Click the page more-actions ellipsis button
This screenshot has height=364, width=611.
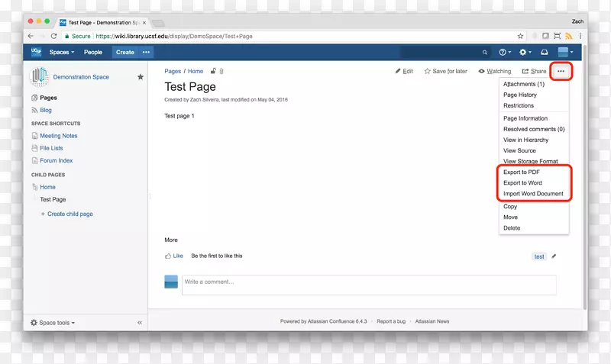pyautogui.click(x=561, y=71)
